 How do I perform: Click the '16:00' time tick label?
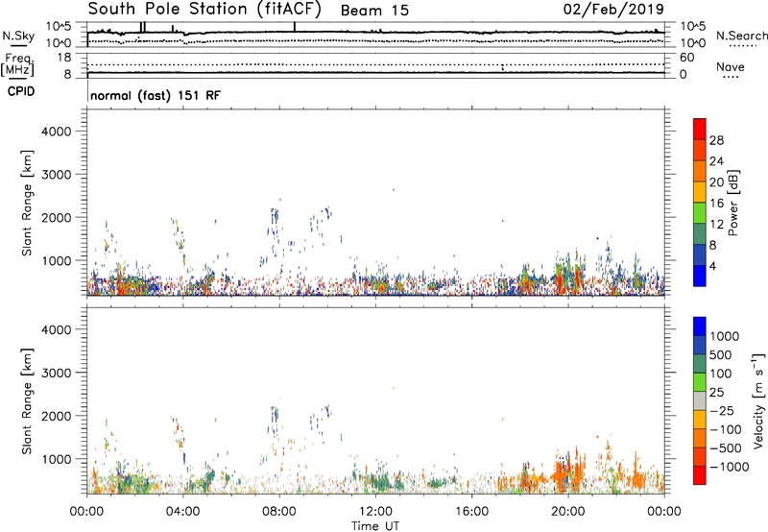471,512
